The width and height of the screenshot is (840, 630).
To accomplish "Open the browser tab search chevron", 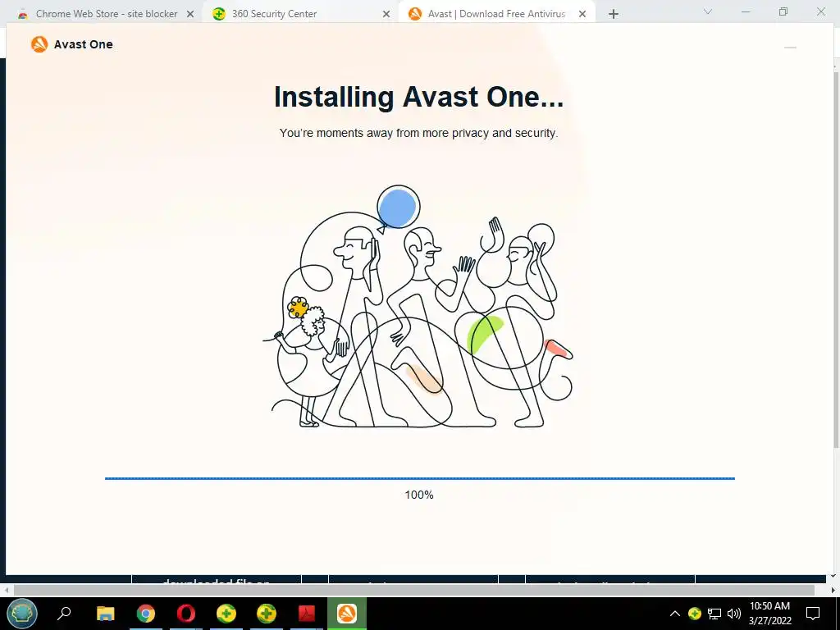I will point(708,11).
